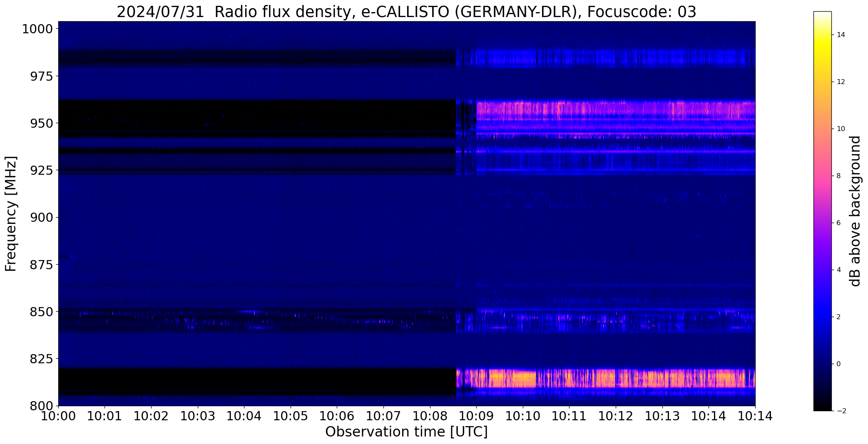Click the 10:05 time tick label
The image size is (868, 444).
pos(291,416)
